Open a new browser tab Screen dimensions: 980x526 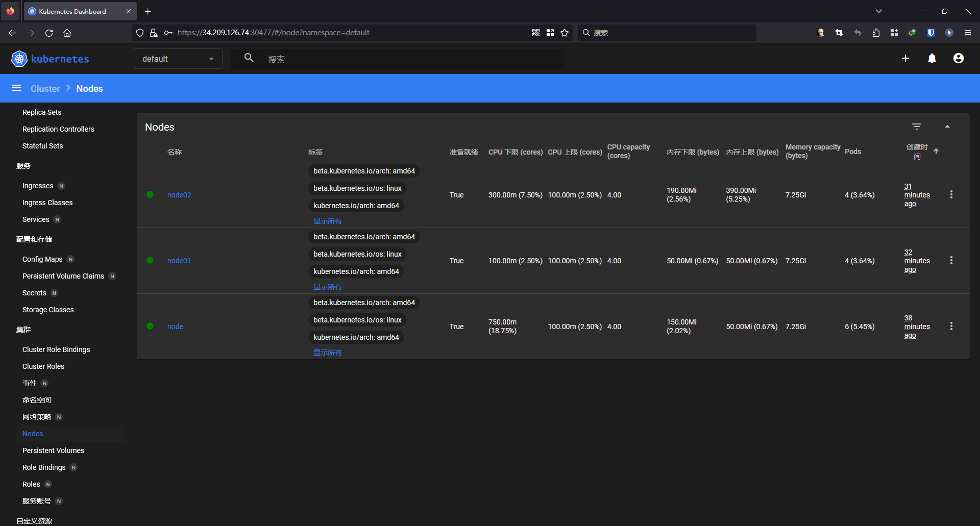click(148, 11)
